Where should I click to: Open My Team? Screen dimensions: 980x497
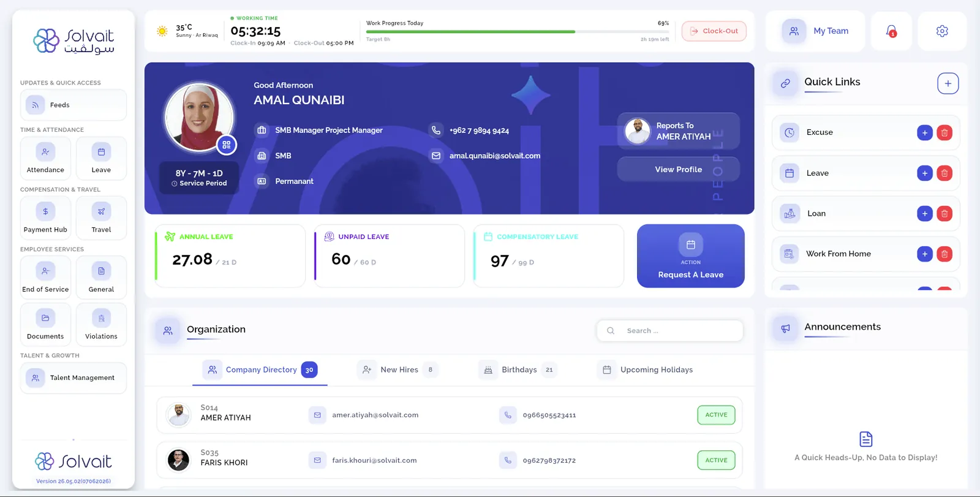pos(815,31)
